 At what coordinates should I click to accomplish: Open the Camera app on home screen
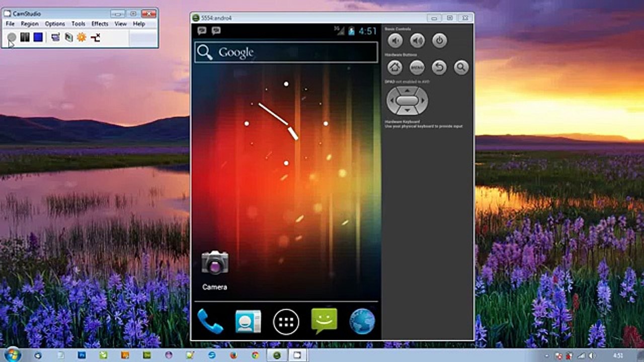coord(215,270)
